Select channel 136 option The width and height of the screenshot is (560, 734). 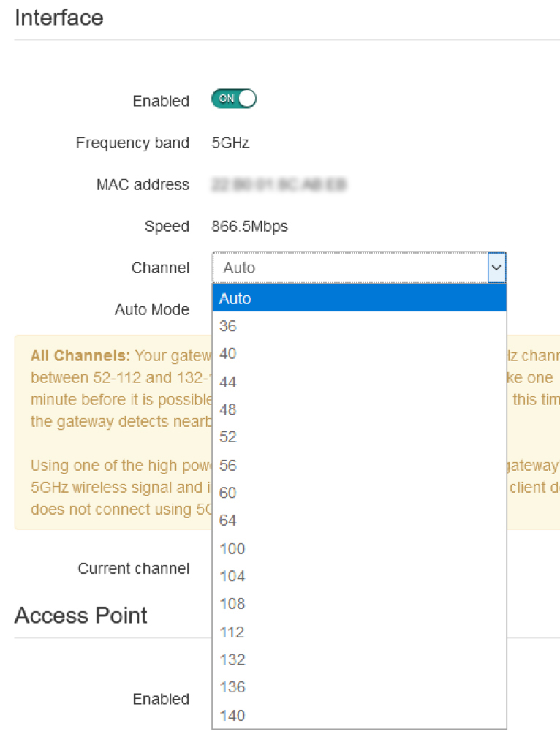(x=359, y=686)
